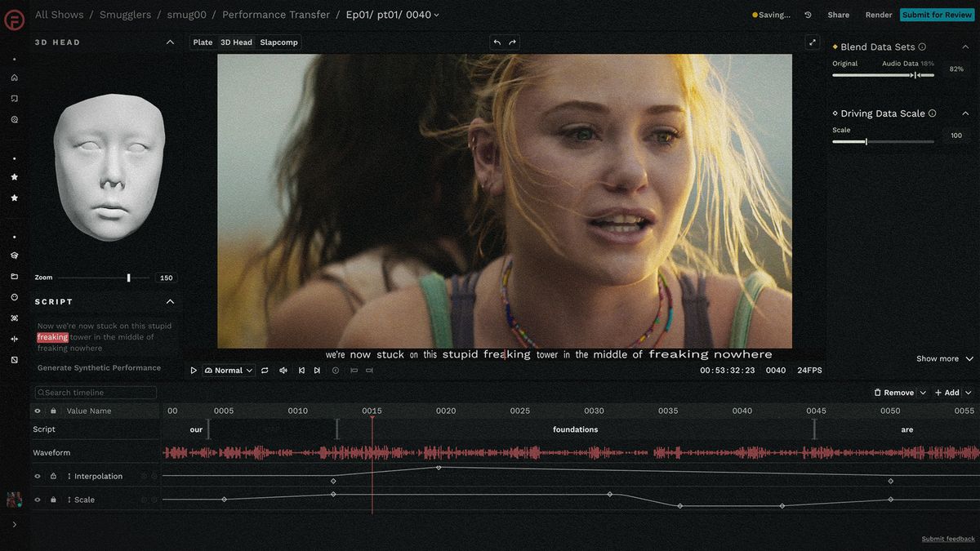Open version history clock icon
This screenshot has width=980, height=551.
pyautogui.click(x=808, y=15)
